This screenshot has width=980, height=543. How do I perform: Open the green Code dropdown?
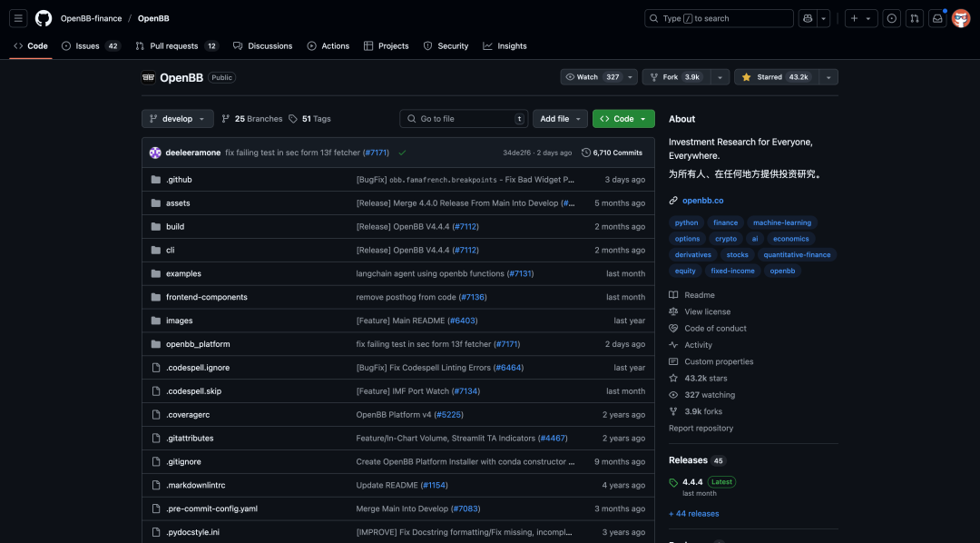coord(623,119)
